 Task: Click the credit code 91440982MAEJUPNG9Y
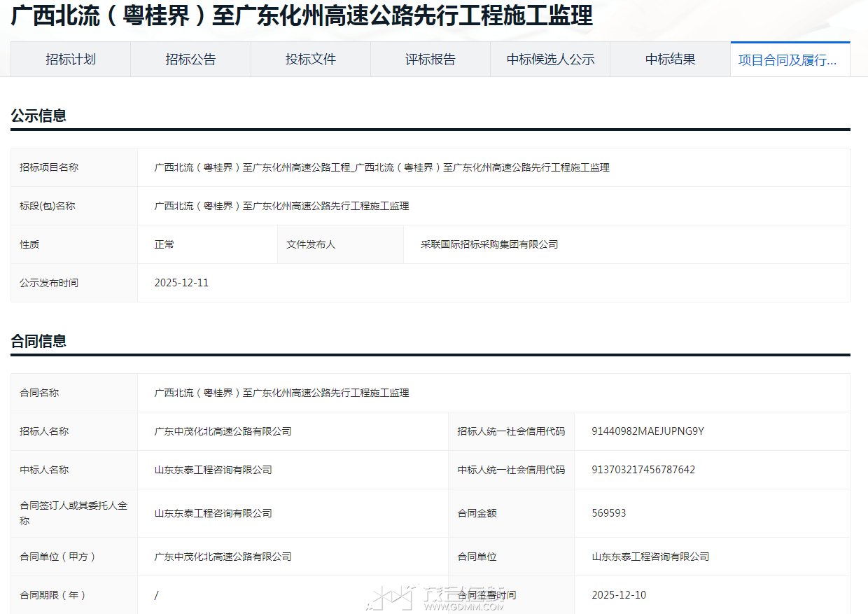[x=647, y=431]
